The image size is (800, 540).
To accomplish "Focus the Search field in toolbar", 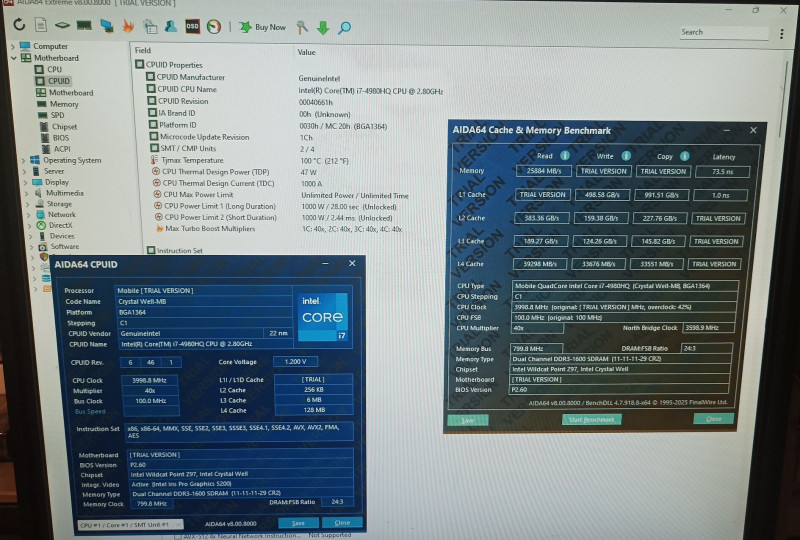I will pos(724,32).
